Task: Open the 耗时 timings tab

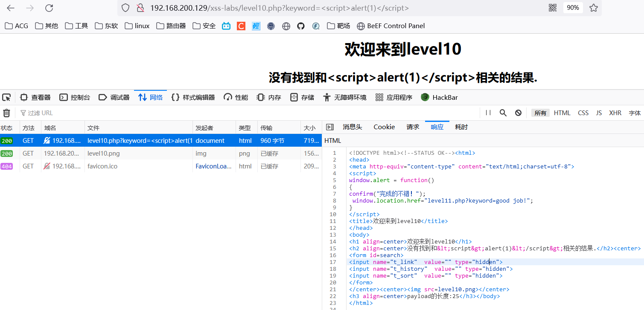Action: tap(461, 127)
